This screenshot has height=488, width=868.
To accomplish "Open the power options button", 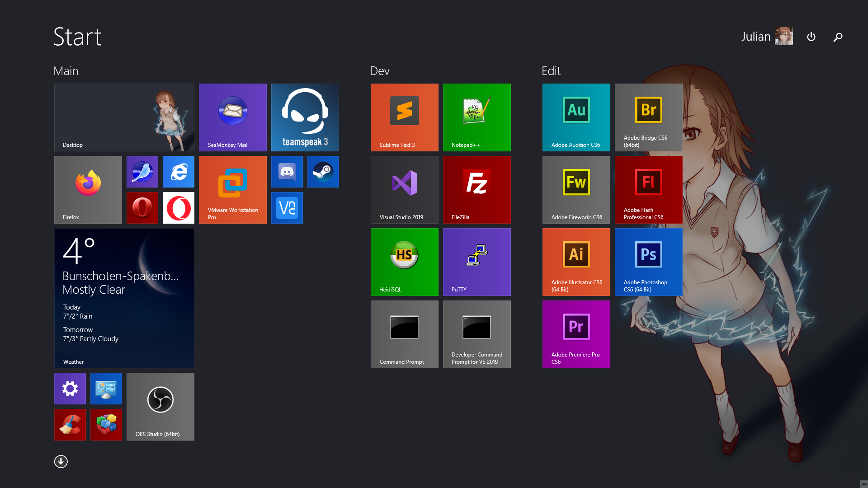I will (x=811, y=37).
